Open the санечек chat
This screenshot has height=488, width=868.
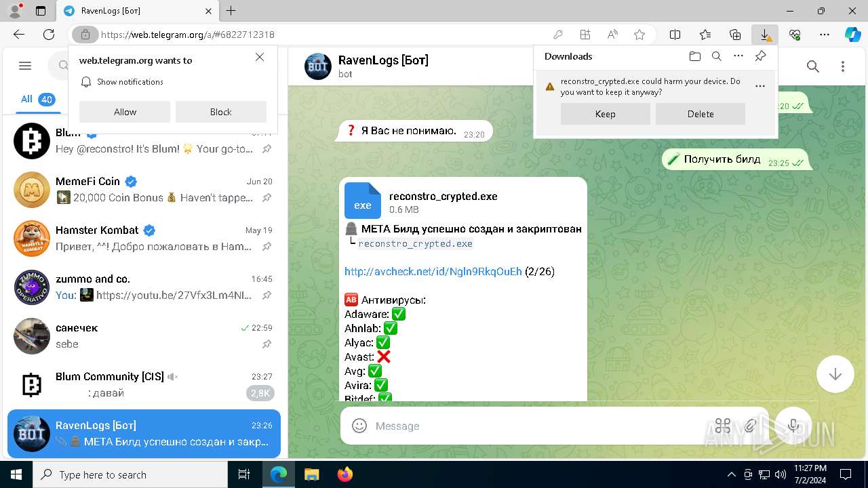click(144, 336)
